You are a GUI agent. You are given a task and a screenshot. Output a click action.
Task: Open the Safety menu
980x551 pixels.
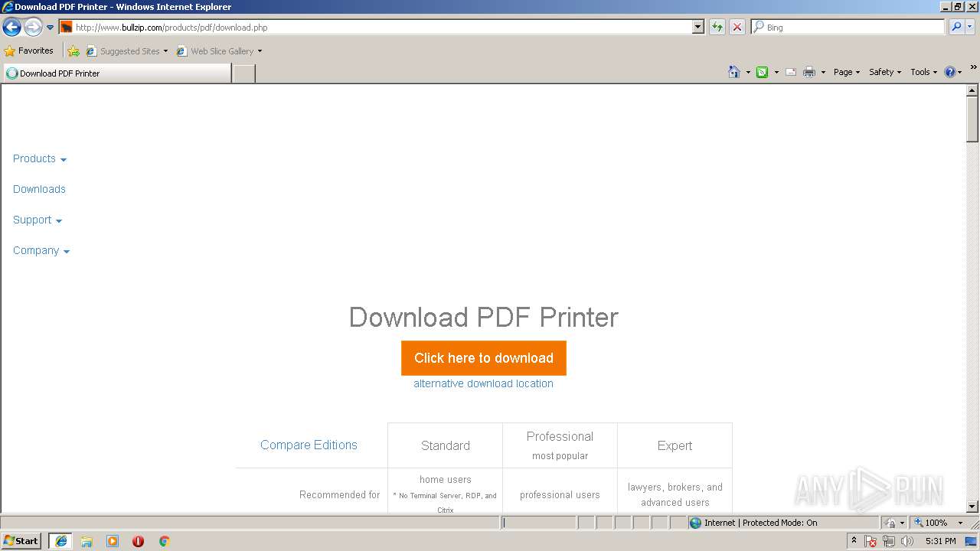coord(884,72)
